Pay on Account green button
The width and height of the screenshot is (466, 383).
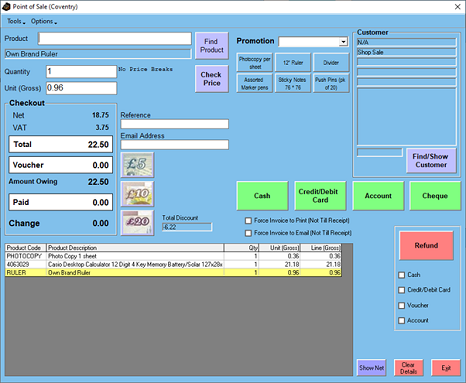click(378, 196)
